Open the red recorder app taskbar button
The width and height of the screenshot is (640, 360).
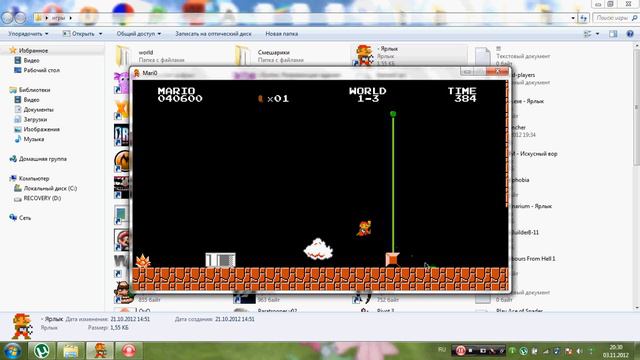129,351
